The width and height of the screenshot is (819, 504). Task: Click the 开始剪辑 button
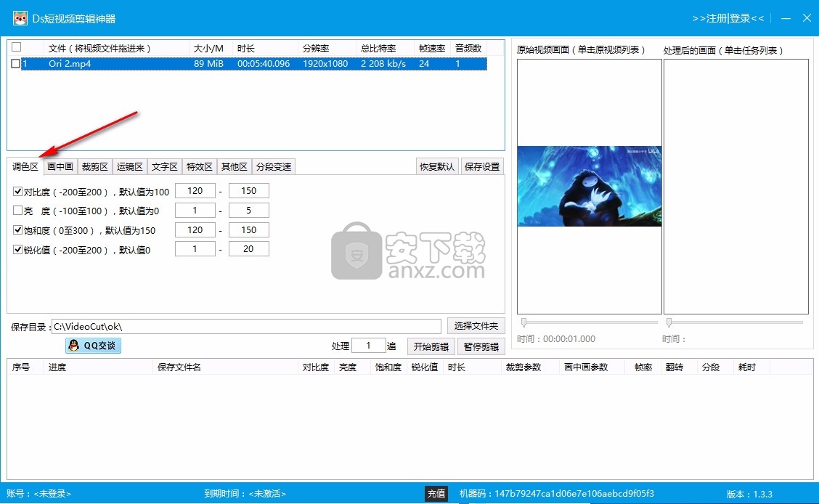(431, 346)
